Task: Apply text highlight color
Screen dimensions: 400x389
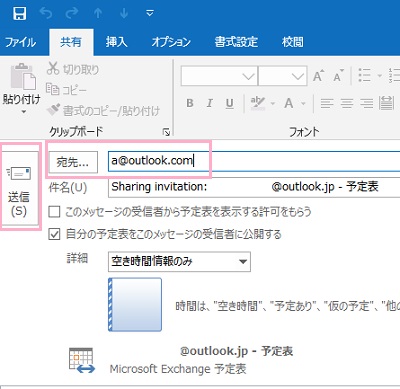Action: tap(258, 103)
